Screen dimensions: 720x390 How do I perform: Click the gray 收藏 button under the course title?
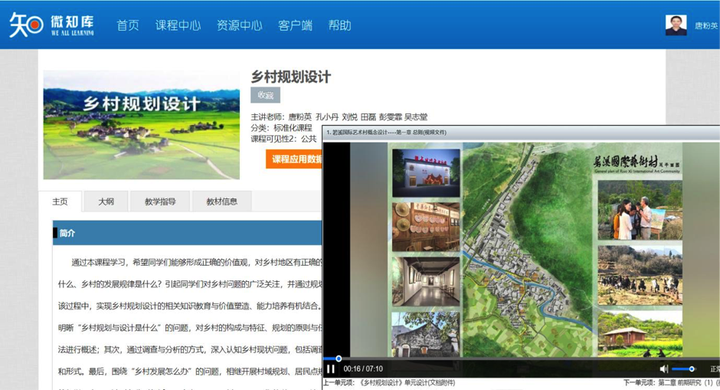pyautogui.click(x=265, y=95)
